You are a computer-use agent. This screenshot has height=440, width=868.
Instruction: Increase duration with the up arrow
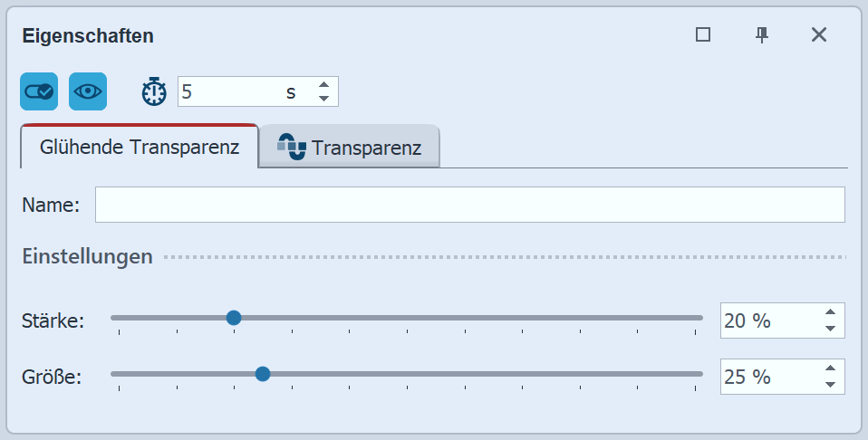[x=323, y=84]
